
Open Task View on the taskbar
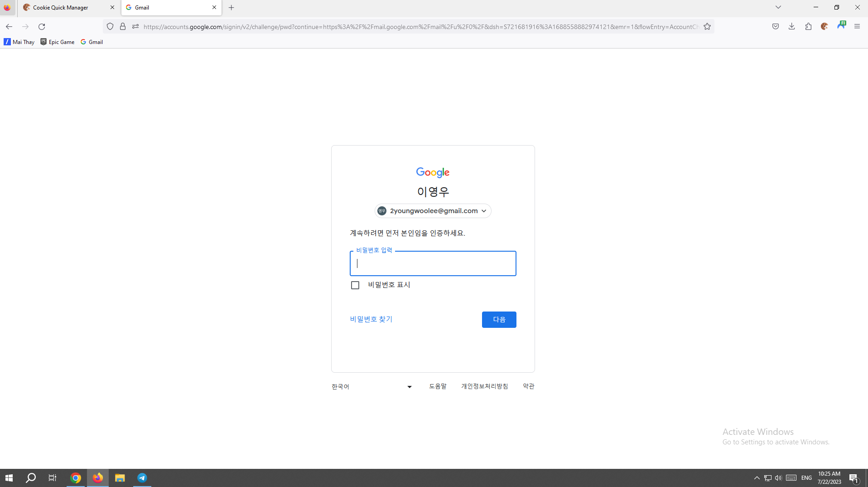53,478
